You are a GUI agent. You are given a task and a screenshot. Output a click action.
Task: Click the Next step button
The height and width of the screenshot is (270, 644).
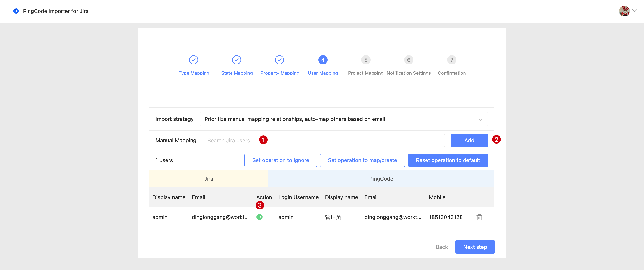click(475, 247)
